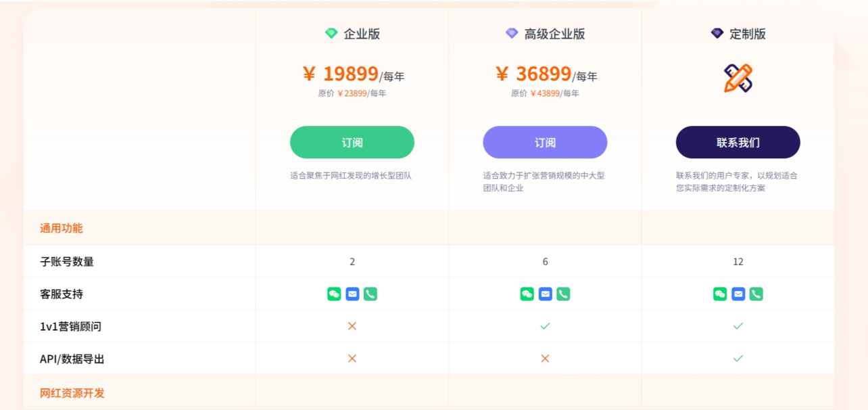Click the email support icon under 高级企业版
The height and width of the screenshot is (410, 868).
click(x=545, y=294)
